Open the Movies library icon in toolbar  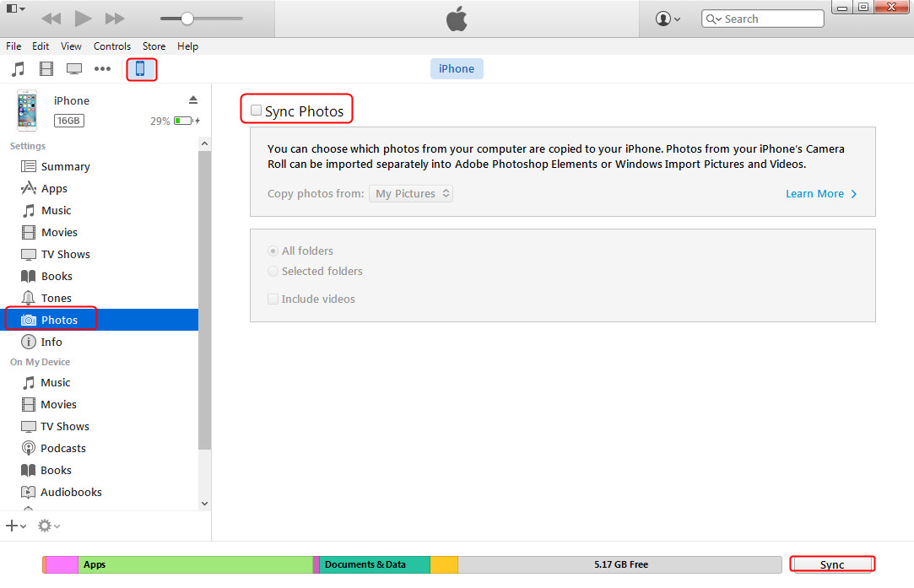[x=46, y=69]
